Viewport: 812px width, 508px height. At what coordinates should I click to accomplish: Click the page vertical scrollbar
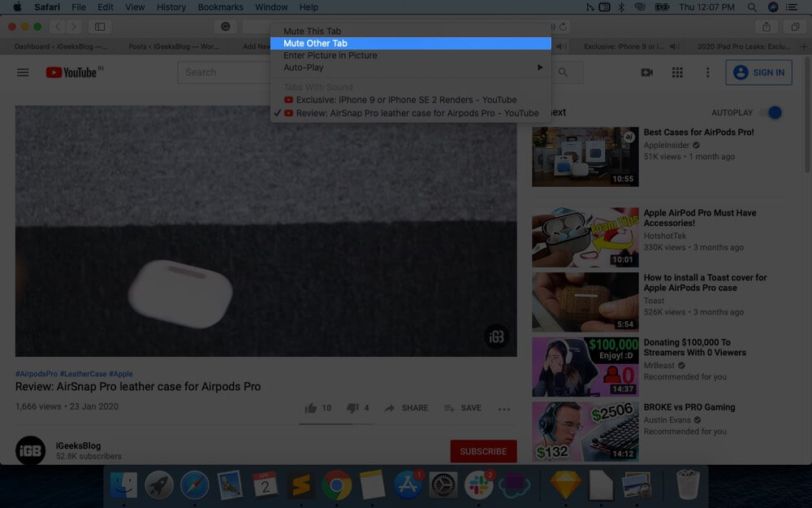click(x=807, y=115)
